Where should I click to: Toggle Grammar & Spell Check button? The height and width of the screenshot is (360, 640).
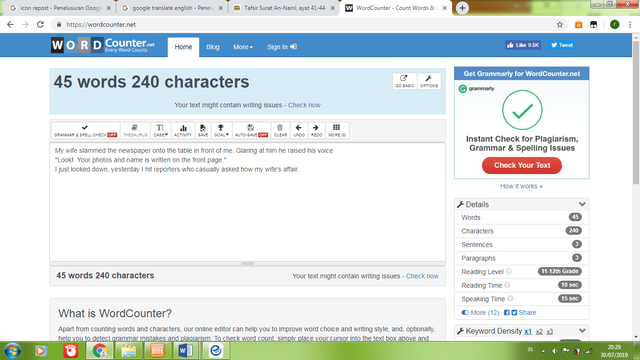pyautogui.click(x=86, y=131)
